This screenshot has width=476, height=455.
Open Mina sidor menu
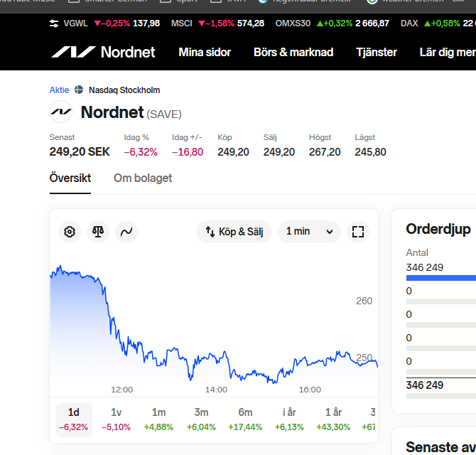[205, 52]
